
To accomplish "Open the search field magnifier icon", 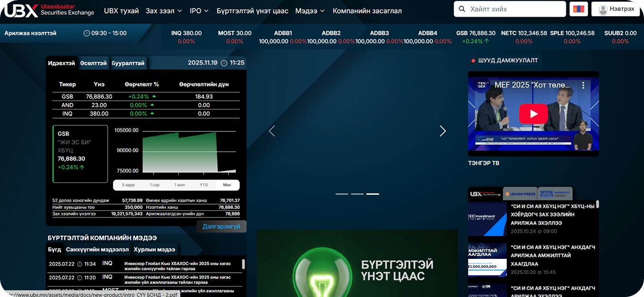I will 462,9.
